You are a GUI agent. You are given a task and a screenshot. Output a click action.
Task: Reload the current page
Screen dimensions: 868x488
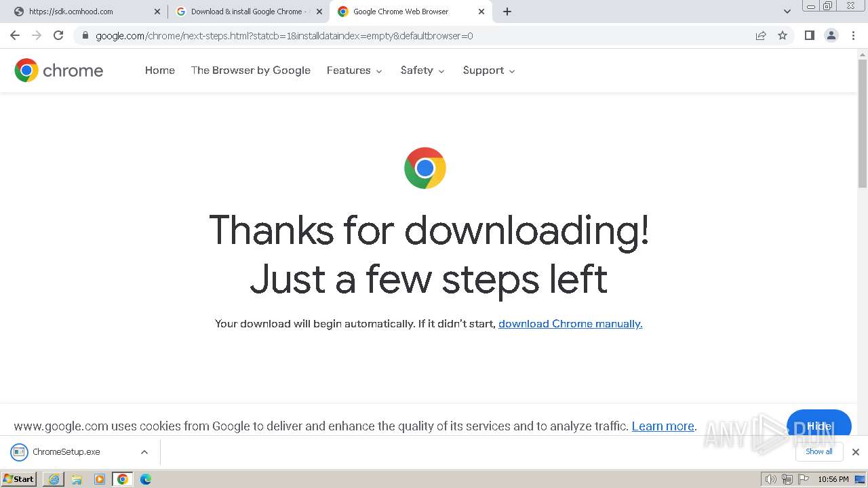point(58,35)
